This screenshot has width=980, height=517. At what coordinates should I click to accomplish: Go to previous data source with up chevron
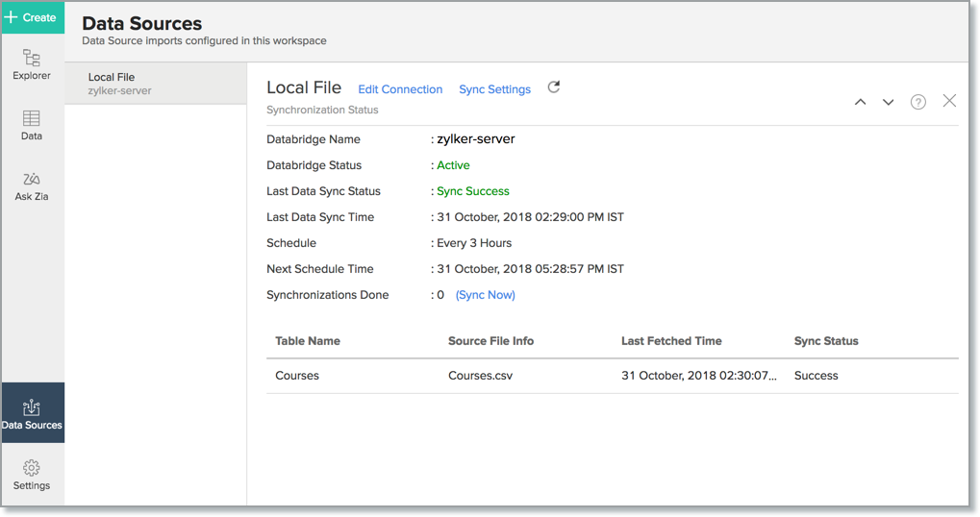tap(861, 102)
